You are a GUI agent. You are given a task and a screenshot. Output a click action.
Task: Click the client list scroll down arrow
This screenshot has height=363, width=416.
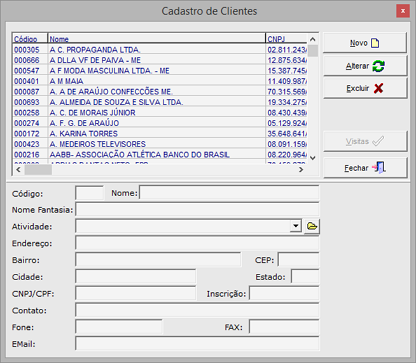click(313, 158)
